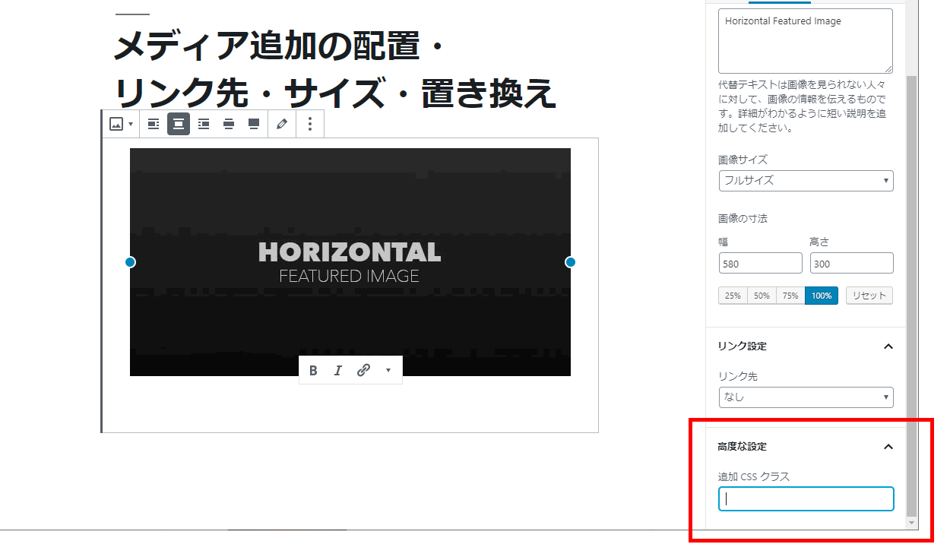
Task: Open the フルサイズ image size dropdown
Action: [x=806, y=181]
